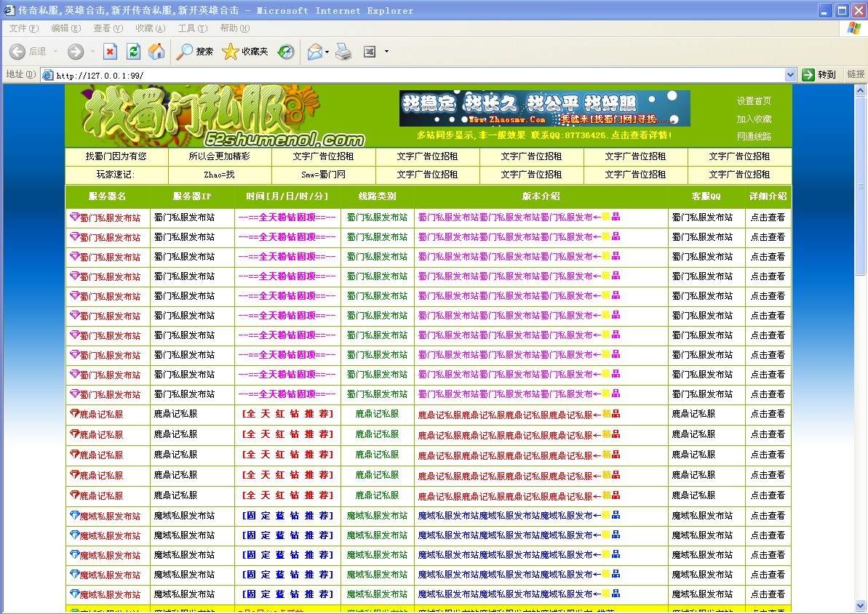
Task: Open the address bar URL dropdown
Action: tap(790, 73)
